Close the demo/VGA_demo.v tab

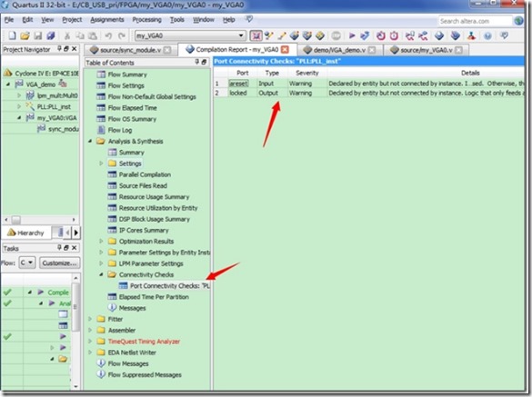tap(372, 50)
